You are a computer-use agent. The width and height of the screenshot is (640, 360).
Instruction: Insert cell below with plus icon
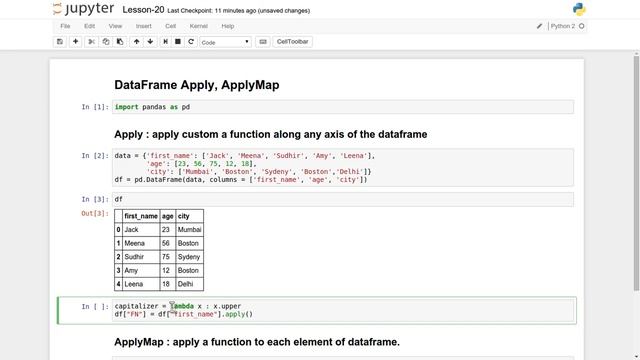[76, 42]
